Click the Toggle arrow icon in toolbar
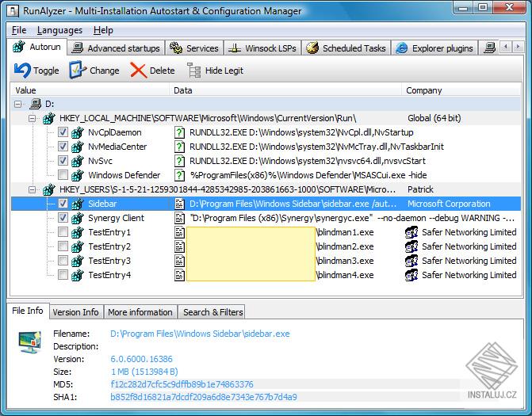Screen dimensions: 532x416 22,71
